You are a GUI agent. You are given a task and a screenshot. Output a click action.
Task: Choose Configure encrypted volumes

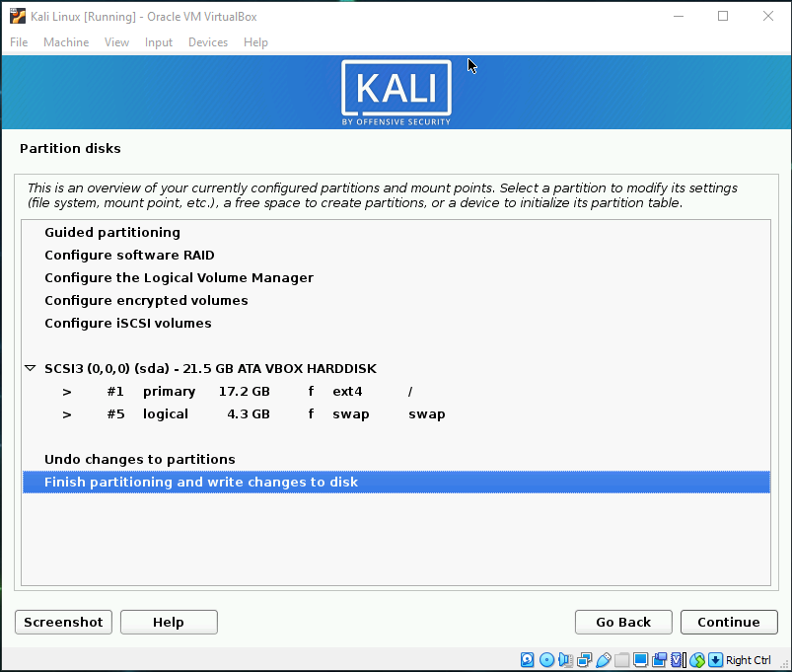tap(146, 301)
